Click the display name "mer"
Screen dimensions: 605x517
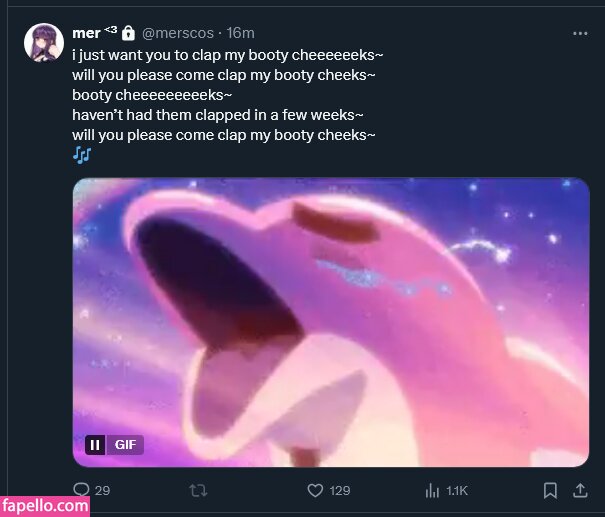click(86, 33)
